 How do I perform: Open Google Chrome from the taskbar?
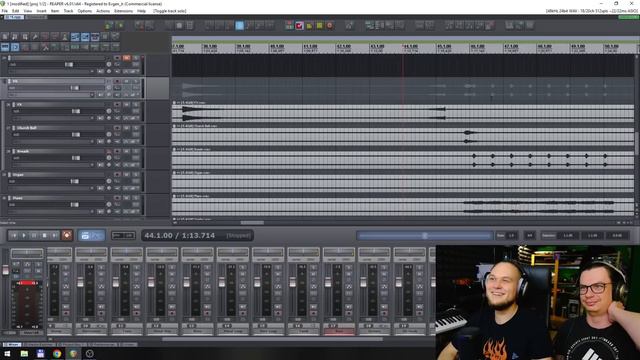click(57, 353)
